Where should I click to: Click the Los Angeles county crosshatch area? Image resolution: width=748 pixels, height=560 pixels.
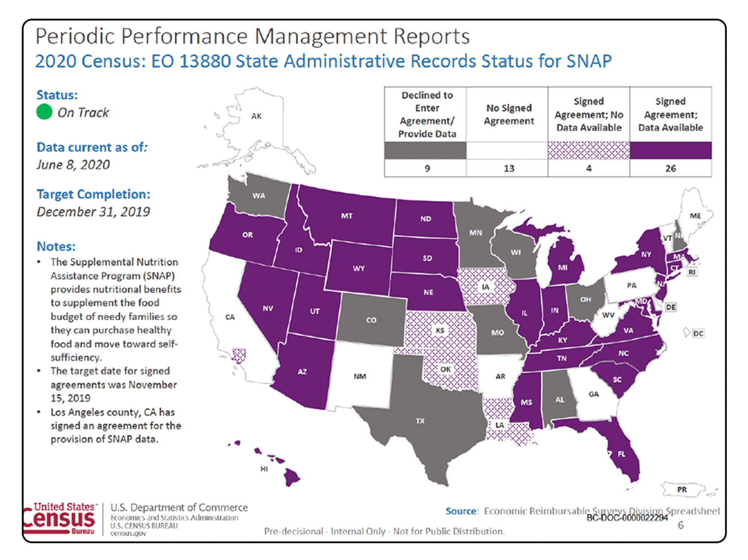239,355
